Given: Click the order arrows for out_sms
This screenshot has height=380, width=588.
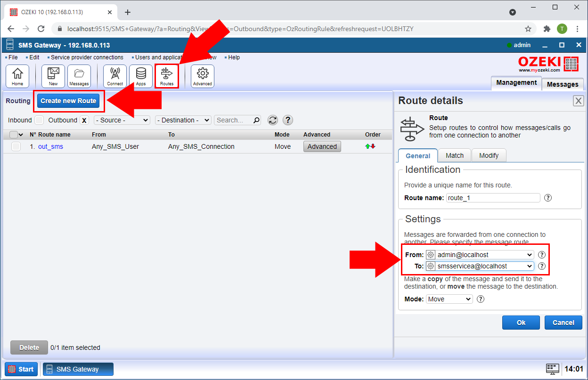Looking at the screenshot, I should (x=370, y=146).
